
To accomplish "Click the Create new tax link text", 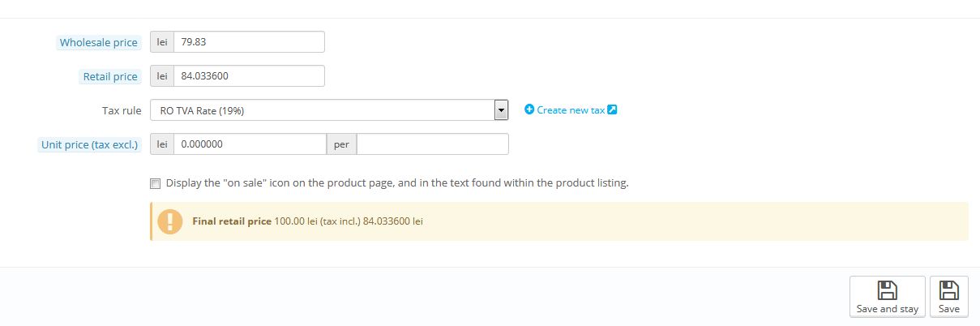I will [571, 109].
